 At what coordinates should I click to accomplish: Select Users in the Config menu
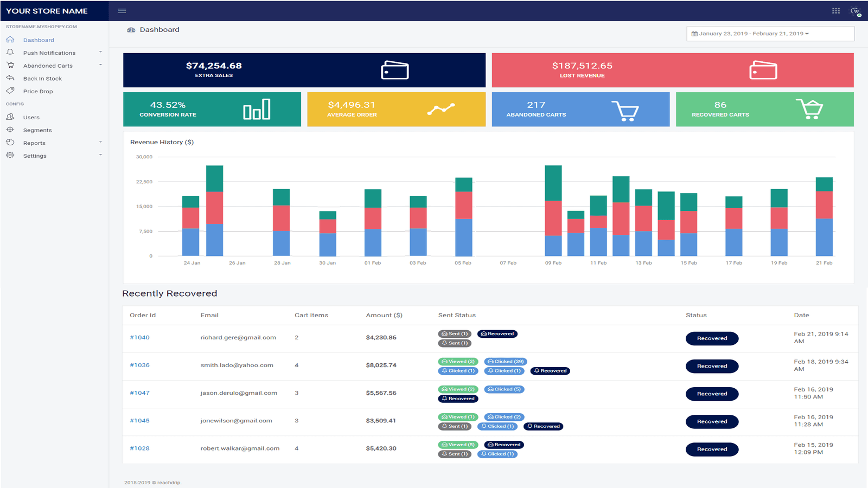[31, 117]
